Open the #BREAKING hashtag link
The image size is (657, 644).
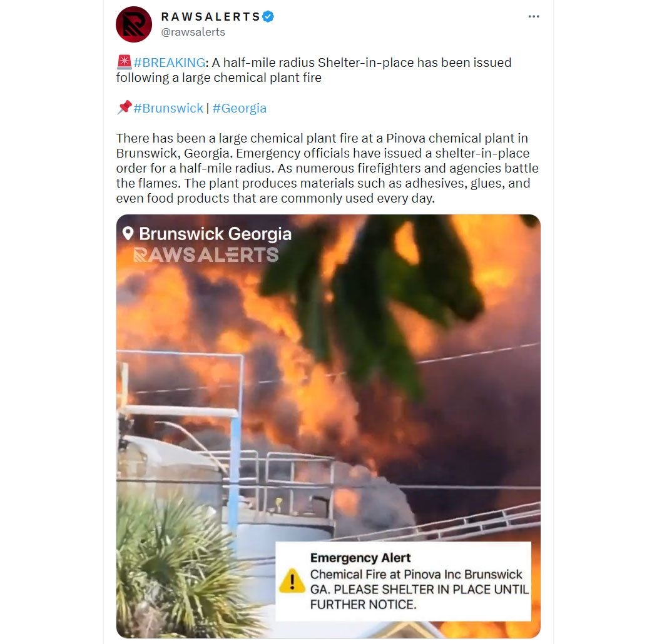pyautogui.click(x=170, y=63)
